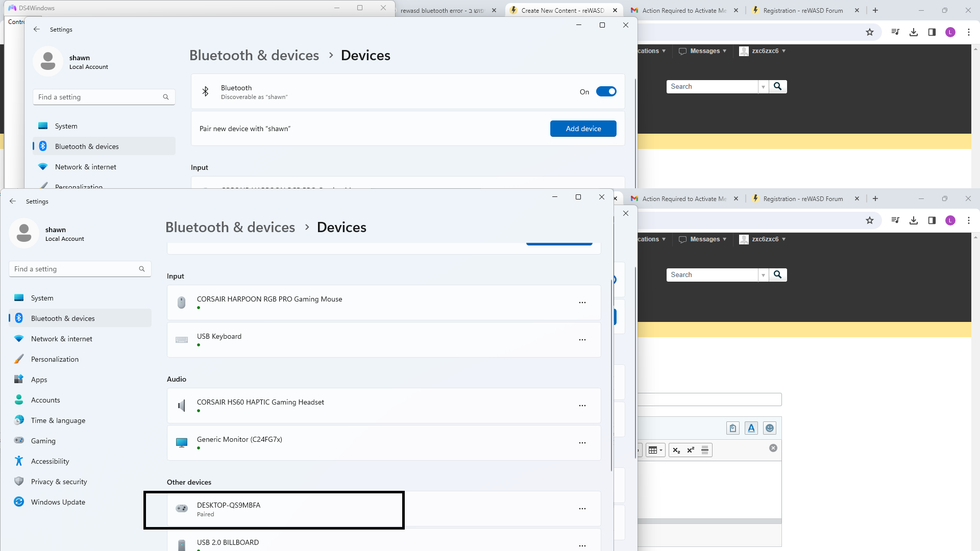The width and height of the screenshot is (980, 551).
Task: Expand Messages dropdown in lower Chrome window
Action: point(703,239)
